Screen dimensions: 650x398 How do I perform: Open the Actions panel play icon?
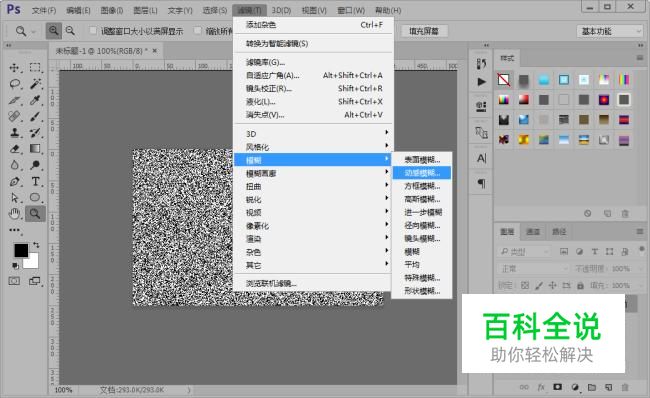click(x=481, y=82)
